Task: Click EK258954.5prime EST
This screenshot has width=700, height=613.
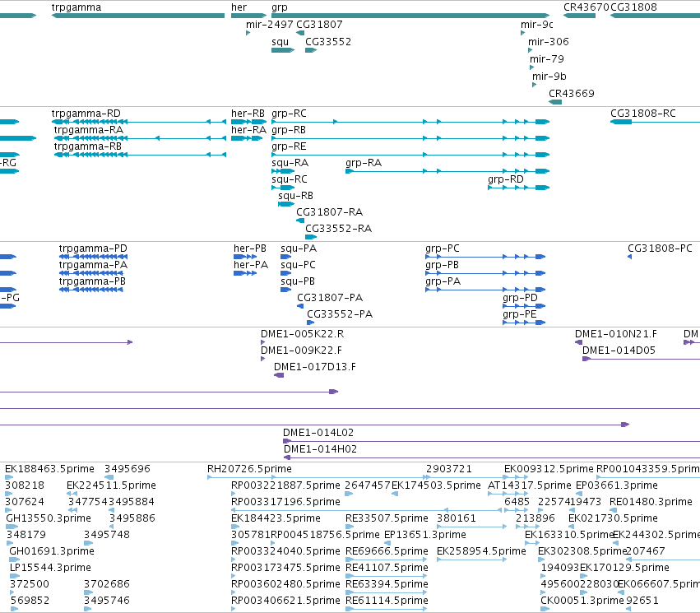Action: pyautogui.click(x=471, y=560)
